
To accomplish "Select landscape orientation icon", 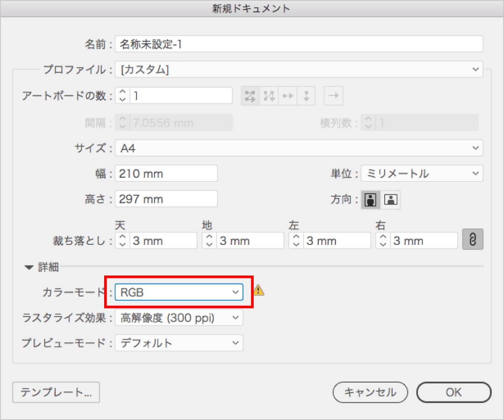I will pos(391,200).
